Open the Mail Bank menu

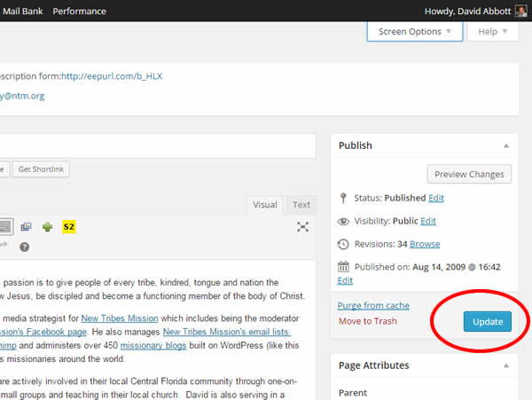click(23, 12)
